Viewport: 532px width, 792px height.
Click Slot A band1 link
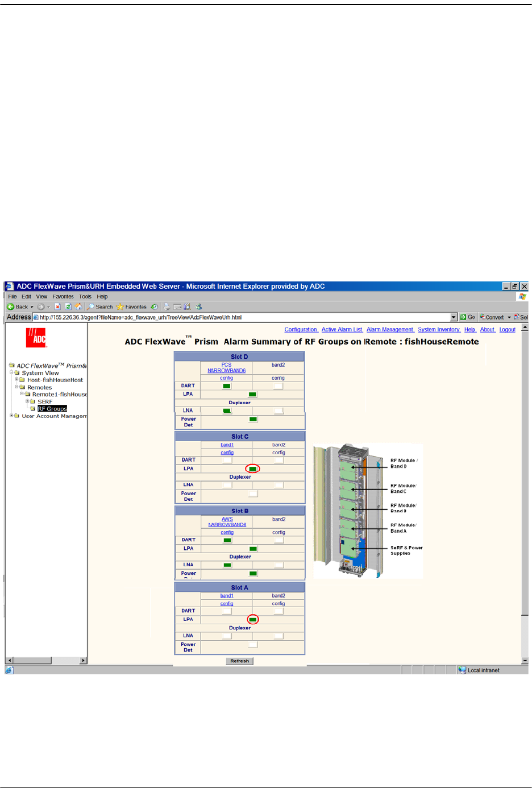[x=227, y=596]
